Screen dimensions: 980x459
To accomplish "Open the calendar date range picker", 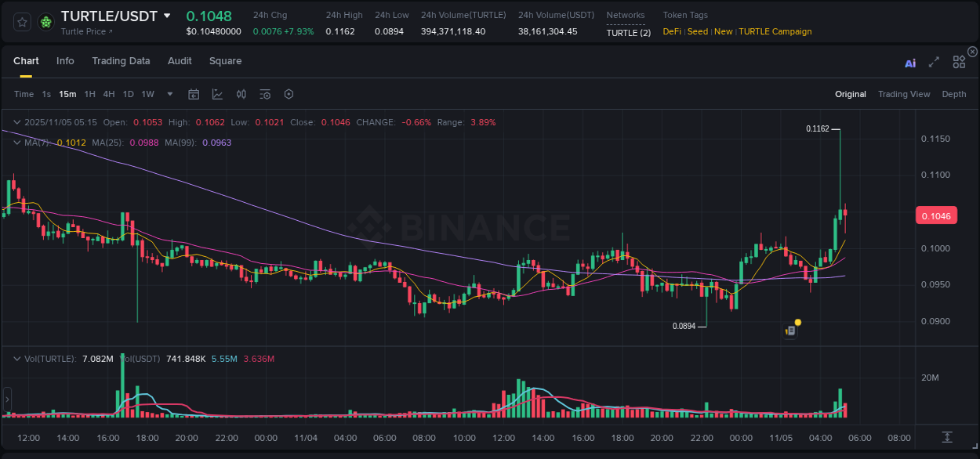I will (x=194, y=94).
